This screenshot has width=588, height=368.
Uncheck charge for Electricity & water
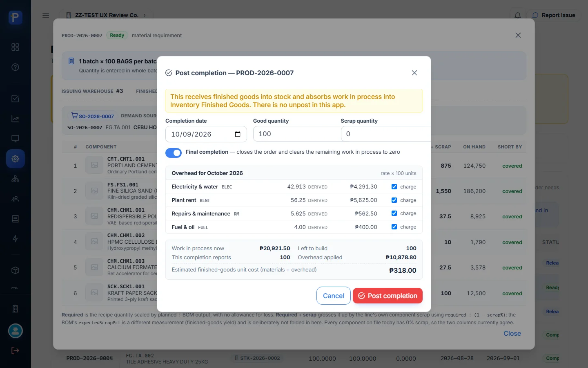394,186
